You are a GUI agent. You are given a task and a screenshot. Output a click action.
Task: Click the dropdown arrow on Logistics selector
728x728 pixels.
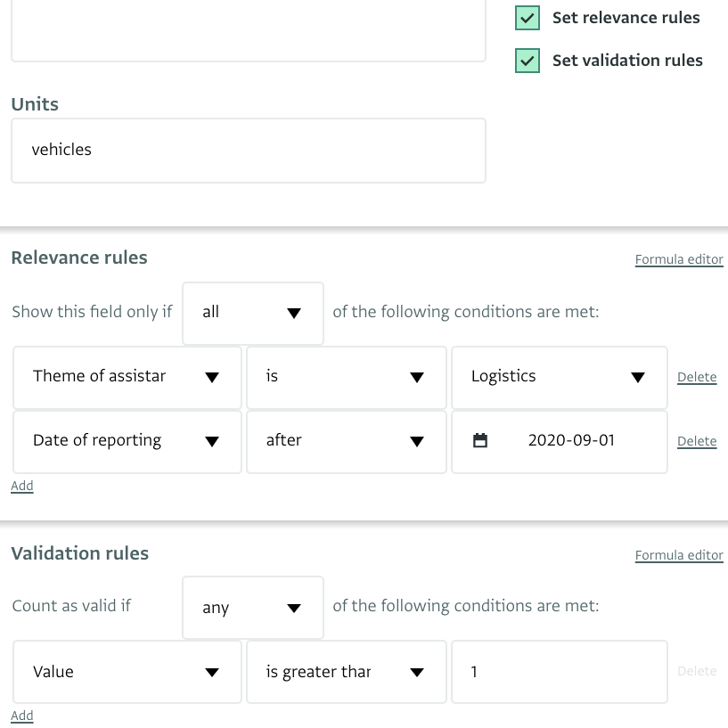click(638, 378)
